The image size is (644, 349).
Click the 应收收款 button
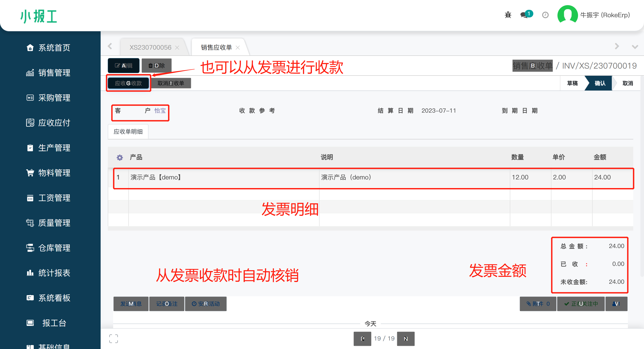(129, 83)
